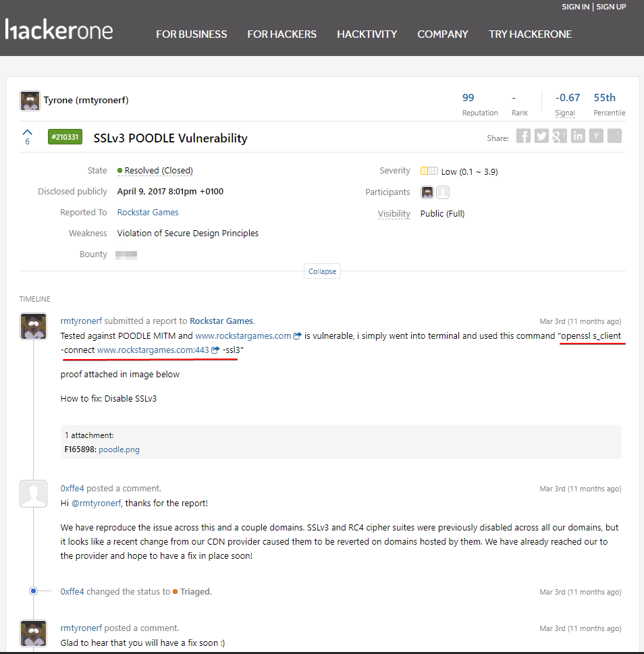
Task: Open 0xffe4 link on posted comment
Action: pos(72,489)
